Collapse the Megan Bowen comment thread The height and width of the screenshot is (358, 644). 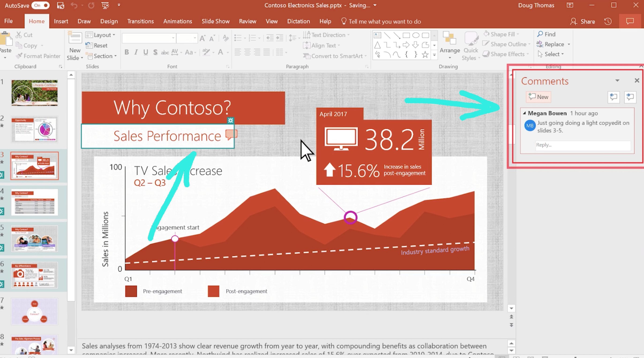pyautogui.click(x=524, y=113)
